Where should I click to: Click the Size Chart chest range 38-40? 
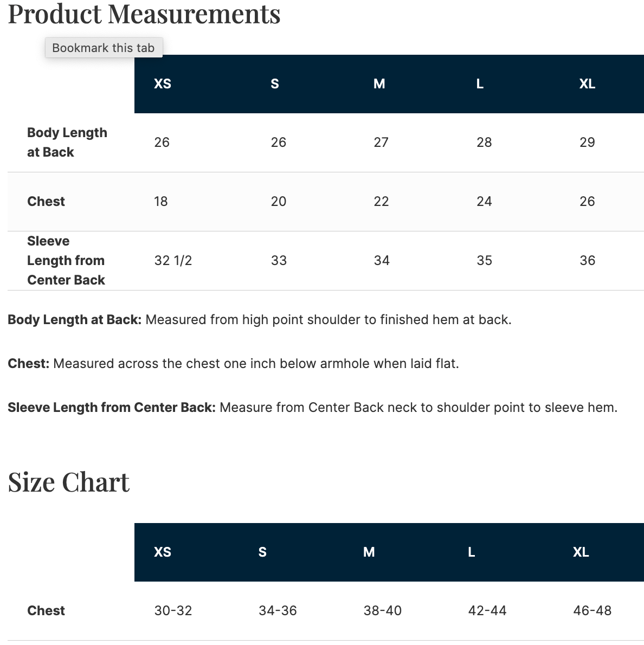[382, 610]
